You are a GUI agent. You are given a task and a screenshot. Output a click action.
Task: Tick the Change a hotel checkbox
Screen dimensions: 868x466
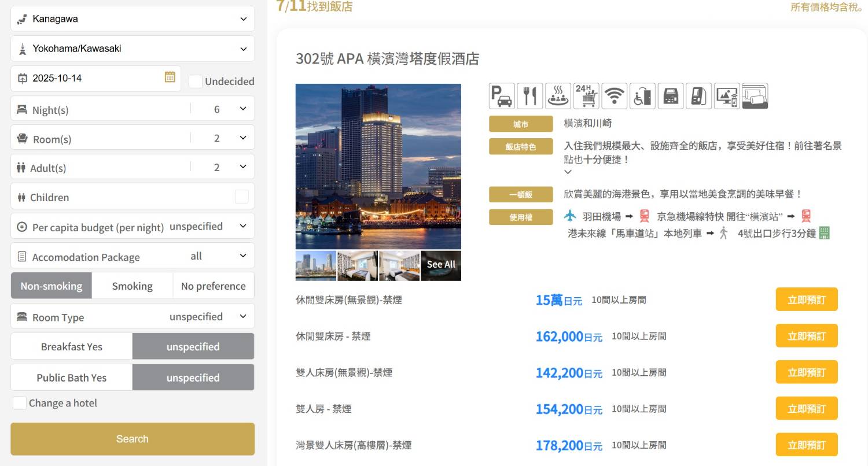(x=19, y=403)
